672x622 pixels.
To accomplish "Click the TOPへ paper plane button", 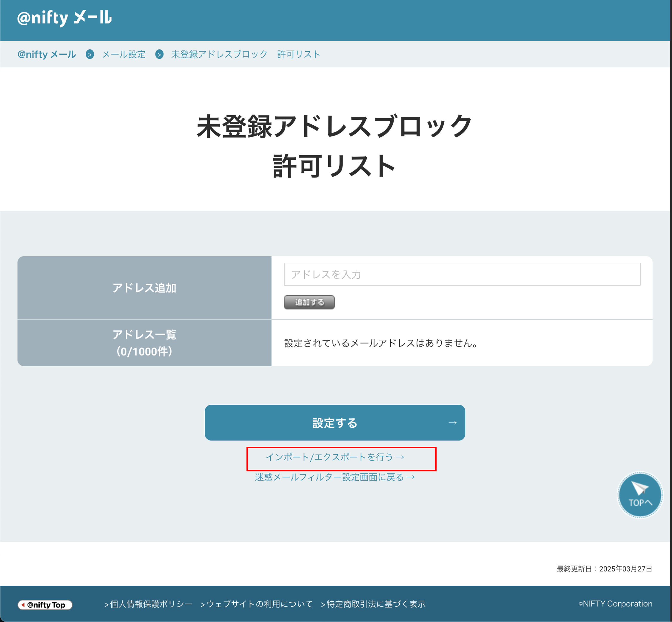I will [640, 495].
